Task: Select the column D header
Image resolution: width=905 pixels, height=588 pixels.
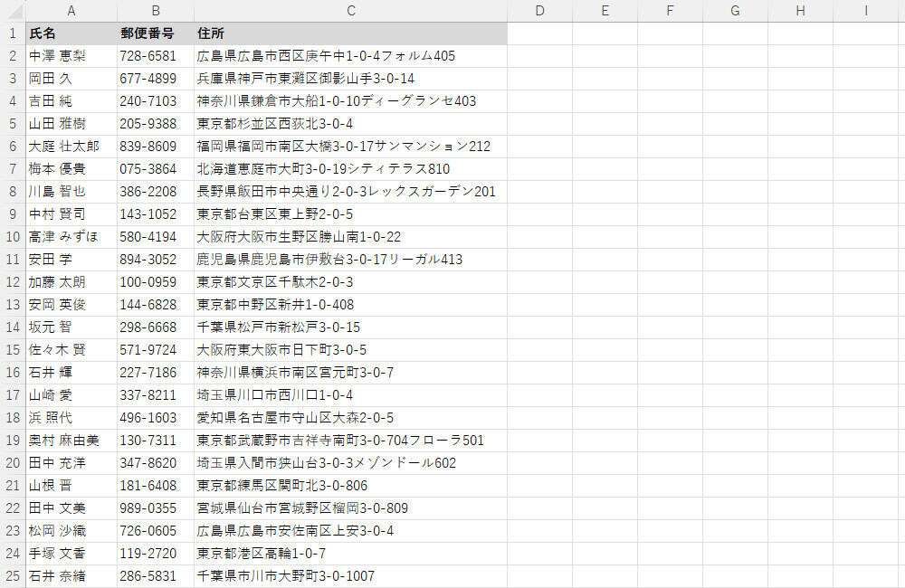Action: 539,11
